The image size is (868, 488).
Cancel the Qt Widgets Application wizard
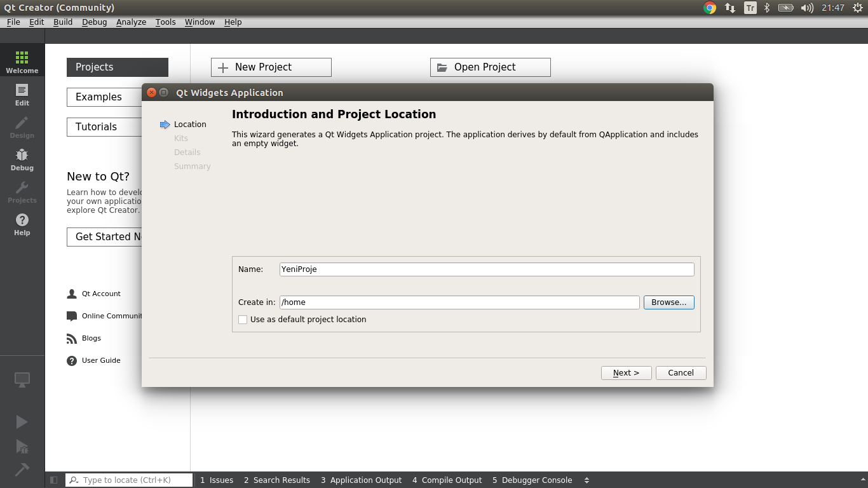point(681,373)
